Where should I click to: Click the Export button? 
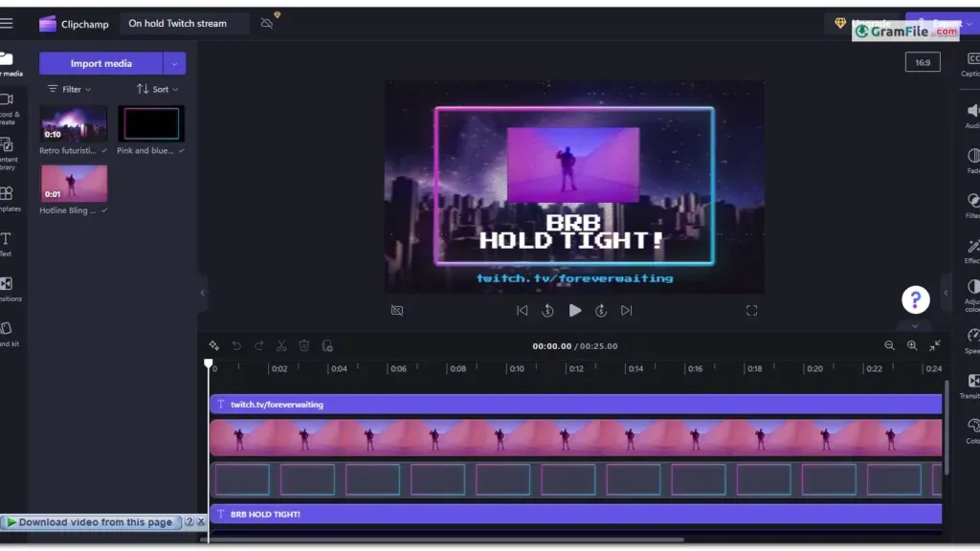click(943, 23)
